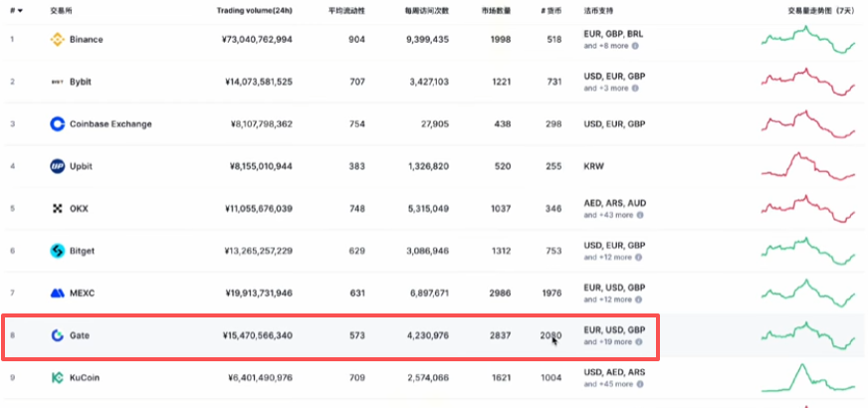
Task: Open the MEXC exchange name link
Action: [82, 294]
